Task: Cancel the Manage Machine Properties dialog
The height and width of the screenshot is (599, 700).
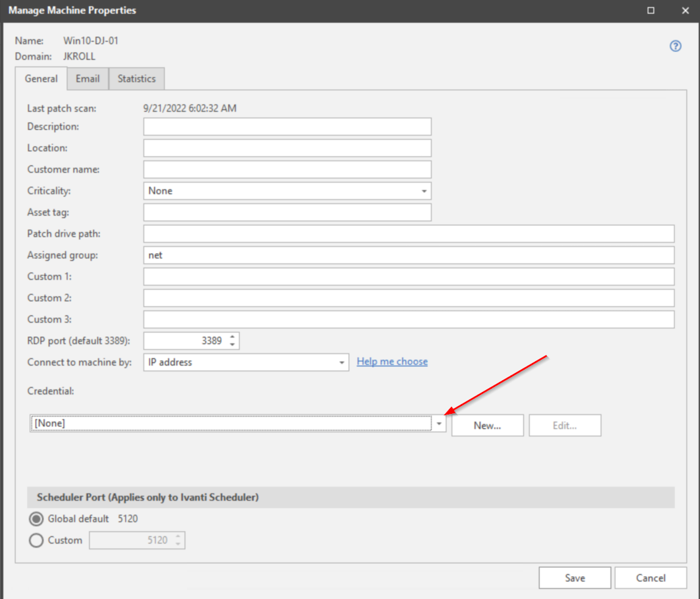Action: tap(651, 577)
